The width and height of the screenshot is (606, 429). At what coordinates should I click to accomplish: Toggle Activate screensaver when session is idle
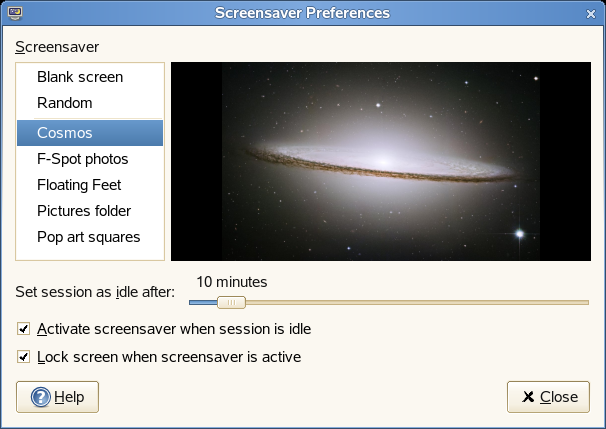coord(23,328)
